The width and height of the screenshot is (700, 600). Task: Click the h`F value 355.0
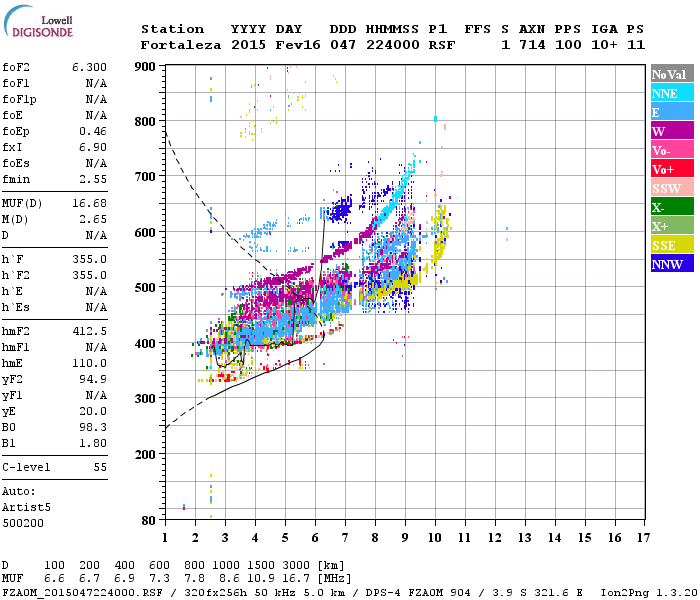[89, 260]
